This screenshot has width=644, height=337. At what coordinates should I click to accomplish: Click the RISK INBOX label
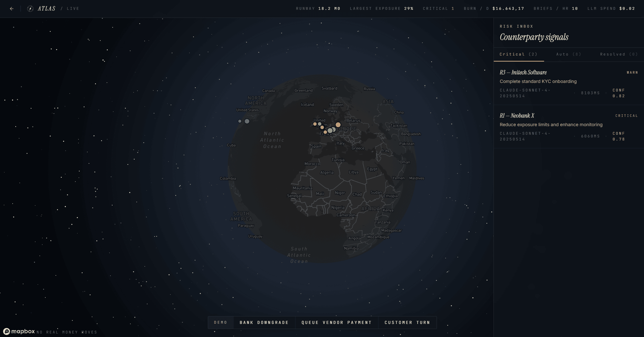(x=516, y=26)
